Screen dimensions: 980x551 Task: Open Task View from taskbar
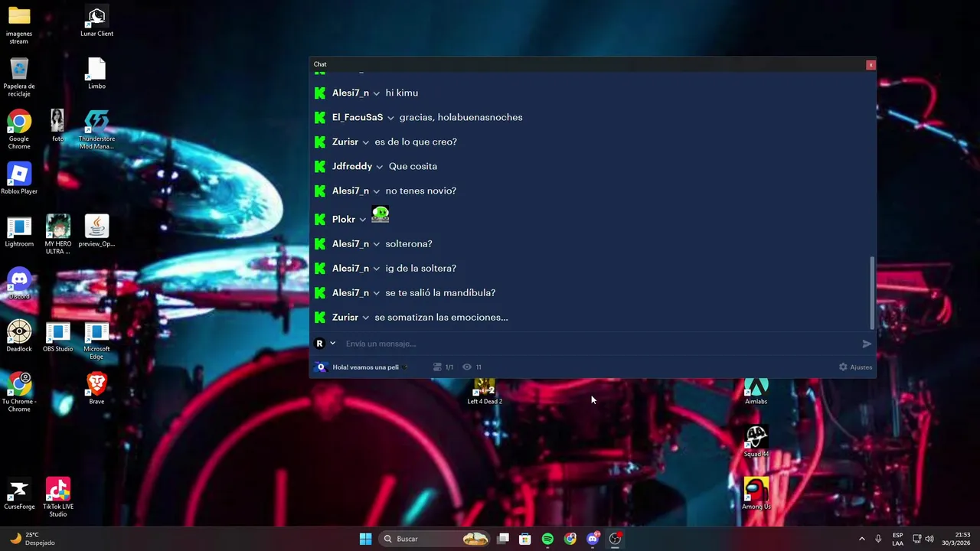(x=503, y=539)
